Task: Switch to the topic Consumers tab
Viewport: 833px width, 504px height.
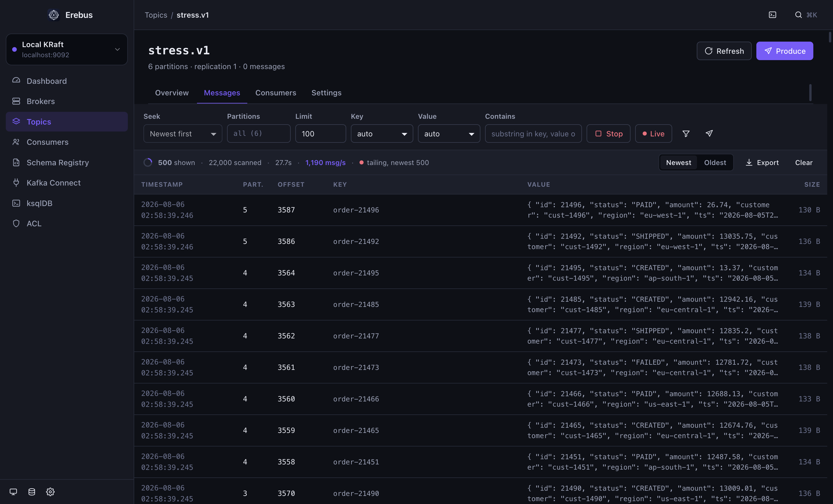Action: (276, 92)
